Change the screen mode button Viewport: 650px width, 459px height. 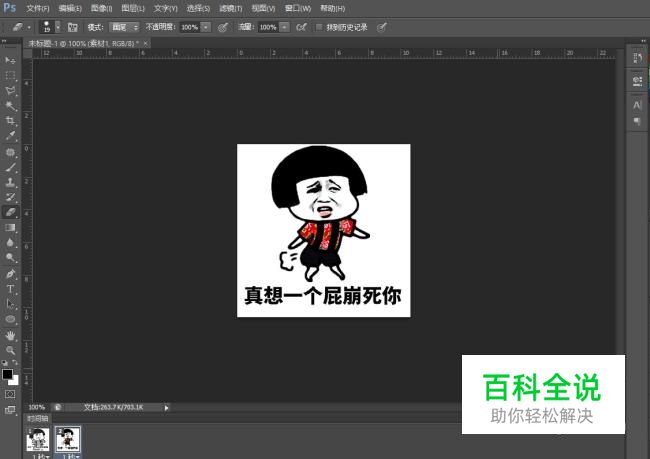tap(10, 410)
